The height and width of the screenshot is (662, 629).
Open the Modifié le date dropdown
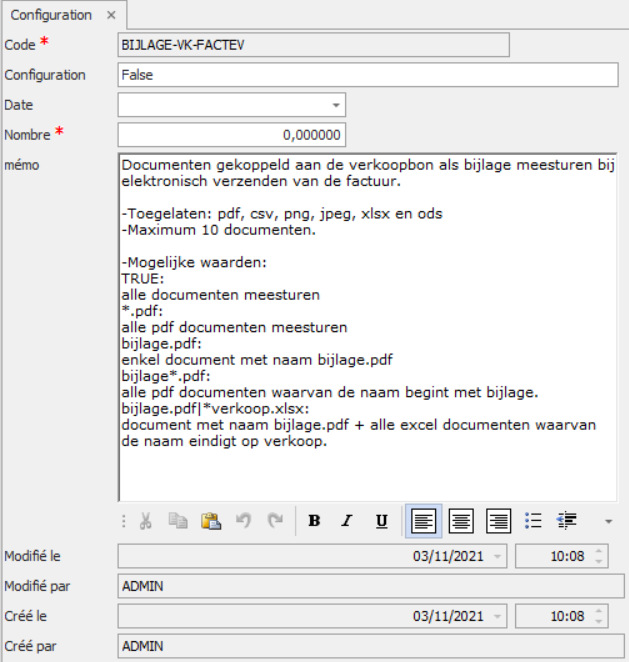pyautogui.click(x=498, y=556)
